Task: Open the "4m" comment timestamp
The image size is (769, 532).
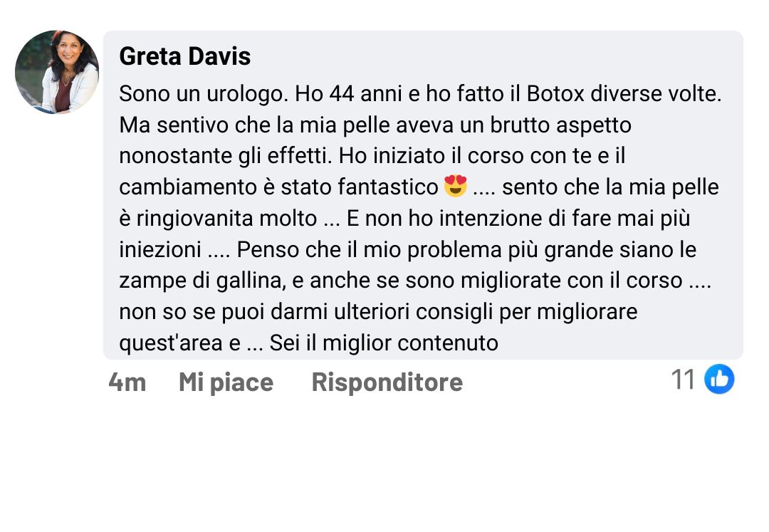Action: pyautogui.click(x=127, y=382)
